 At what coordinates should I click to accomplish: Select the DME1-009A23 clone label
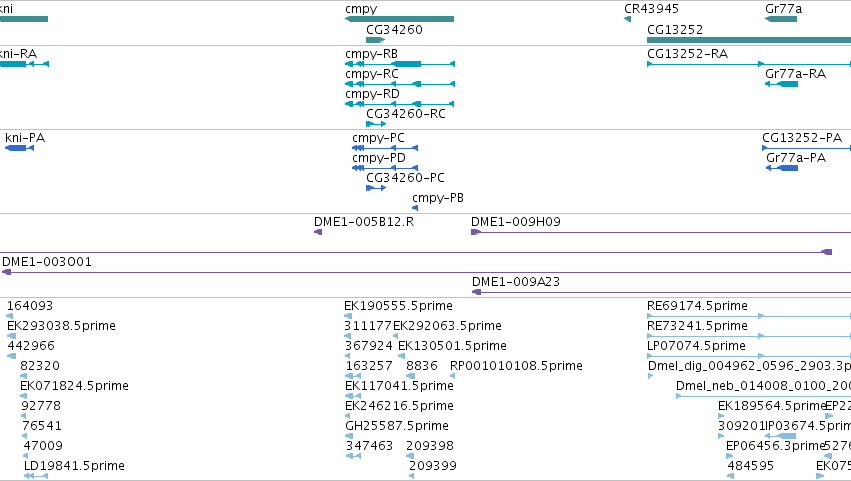tap(516, 282)
